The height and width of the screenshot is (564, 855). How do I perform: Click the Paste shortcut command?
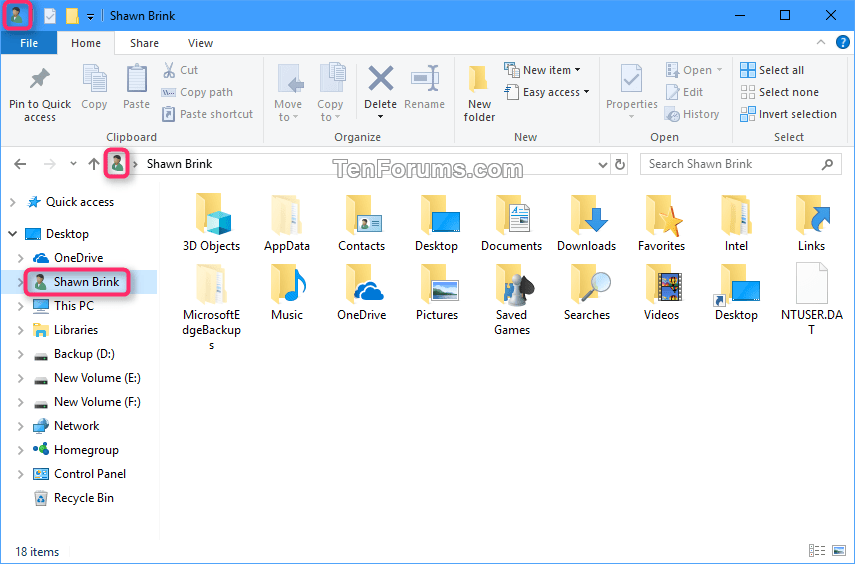pos(208,114)
